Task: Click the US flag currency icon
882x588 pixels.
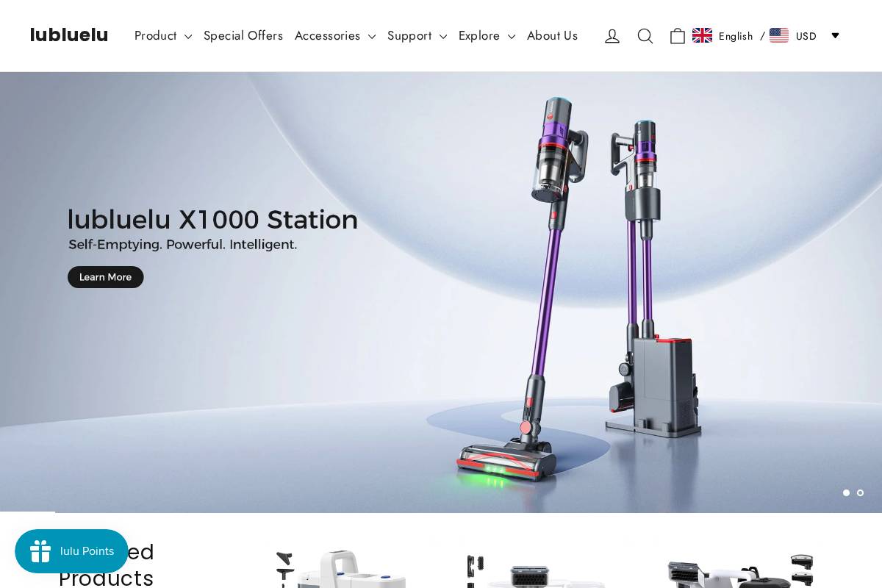Action: [x=779, y=35]
